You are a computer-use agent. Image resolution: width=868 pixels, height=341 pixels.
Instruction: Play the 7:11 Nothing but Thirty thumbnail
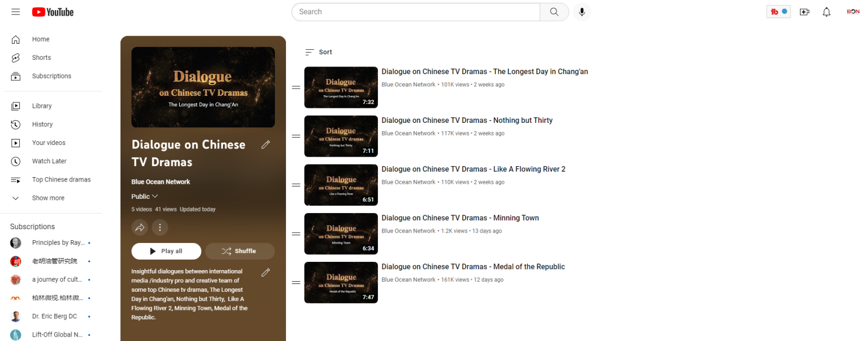[x=341, y=136]
